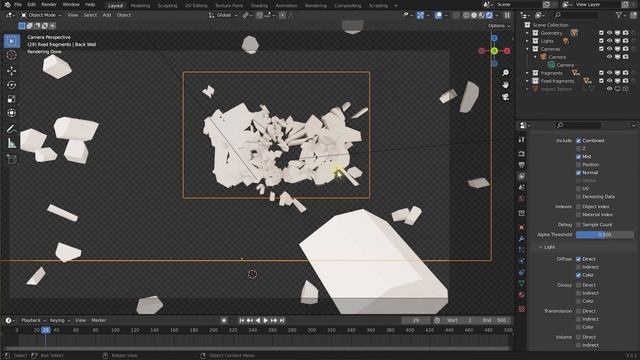Select the Scale tool

(x=11, y=99)
